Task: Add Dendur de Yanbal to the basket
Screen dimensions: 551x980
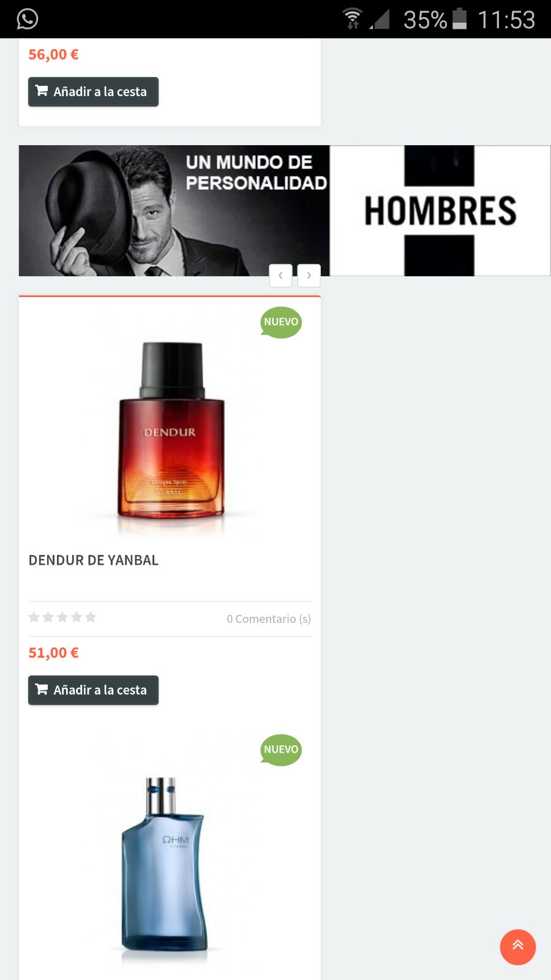Action: click(x=93, y=690)
